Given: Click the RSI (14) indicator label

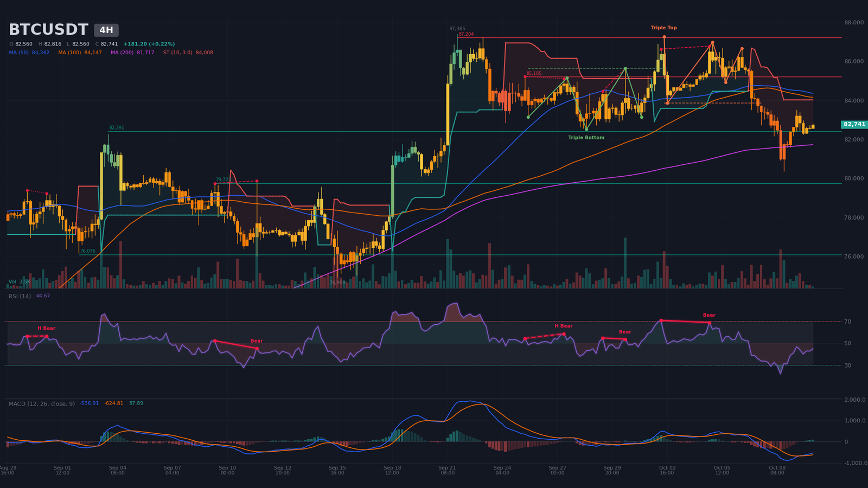Looking at the screenshot, I should (x=20, y=296).
